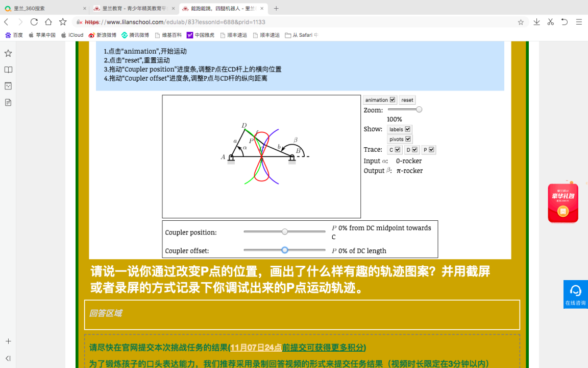Open the 维基百科 bookmark
The image size is (588, 368).
tap(168, 35)
